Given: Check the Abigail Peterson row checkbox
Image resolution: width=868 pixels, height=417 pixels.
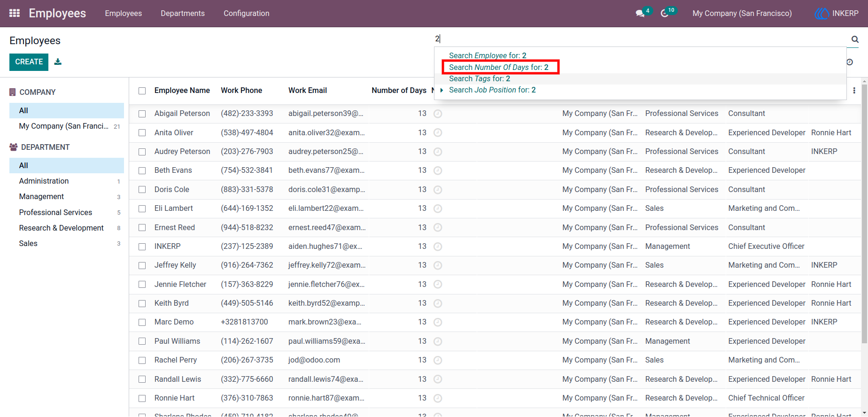Looking at the screenshot, I should (142, 114).
